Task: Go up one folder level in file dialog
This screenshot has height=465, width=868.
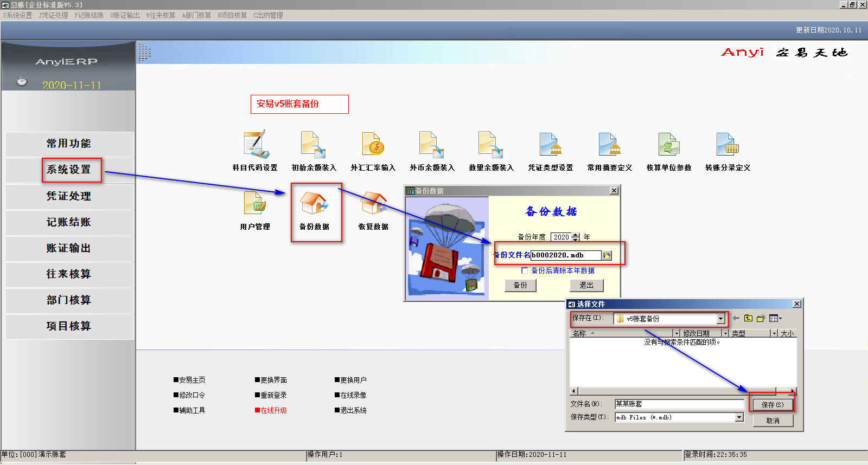Action: pyautogui.click(x=748, y=318)
